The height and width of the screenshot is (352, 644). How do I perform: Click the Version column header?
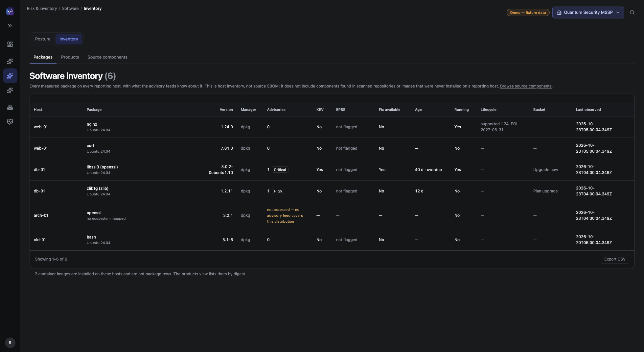(226, 110)
